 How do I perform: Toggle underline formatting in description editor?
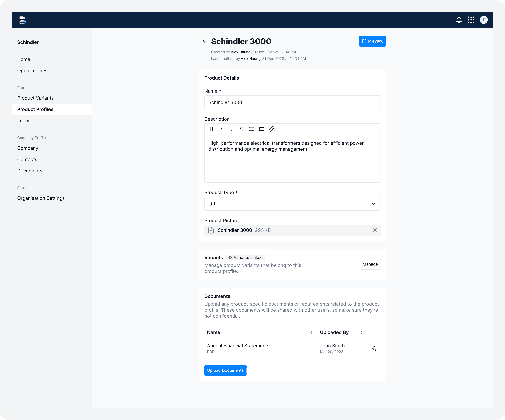click(231, 129)
